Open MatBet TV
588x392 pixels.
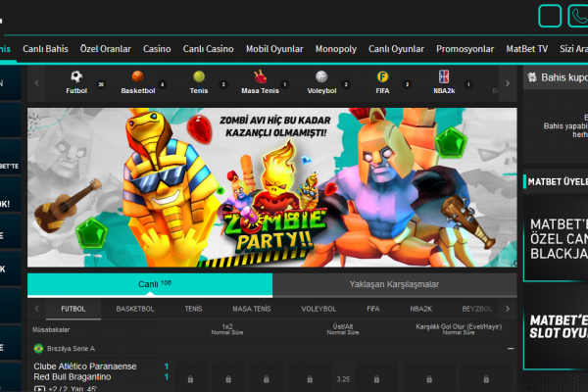527,49
